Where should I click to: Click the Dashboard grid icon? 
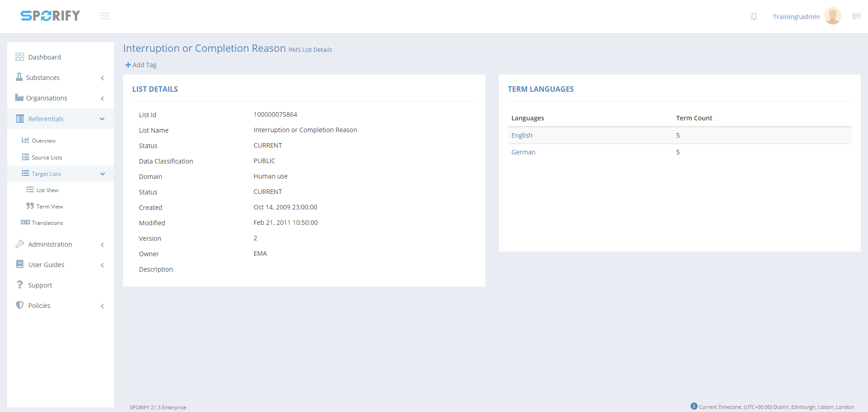pyautogui.click(x=20, y=57)
